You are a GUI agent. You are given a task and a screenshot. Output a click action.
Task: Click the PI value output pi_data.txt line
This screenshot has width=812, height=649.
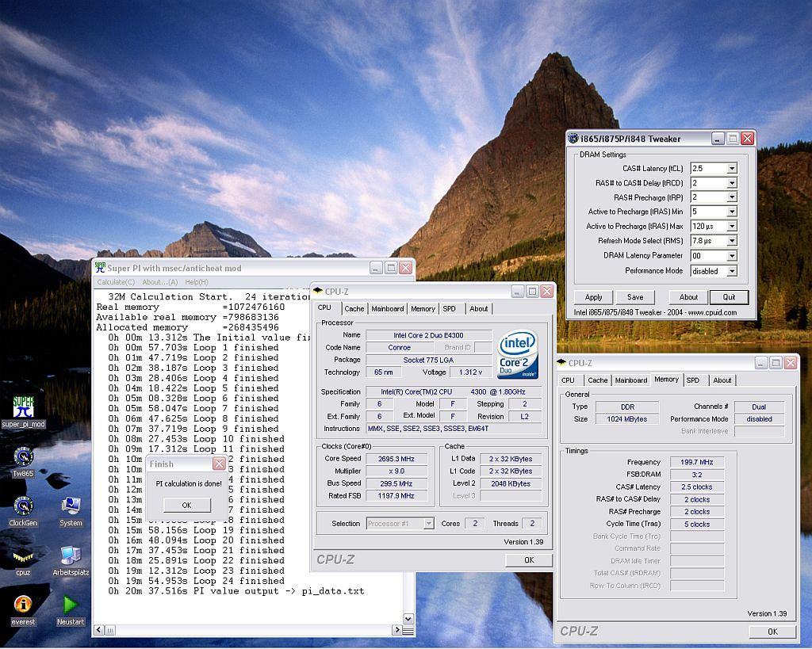(236, 591)
